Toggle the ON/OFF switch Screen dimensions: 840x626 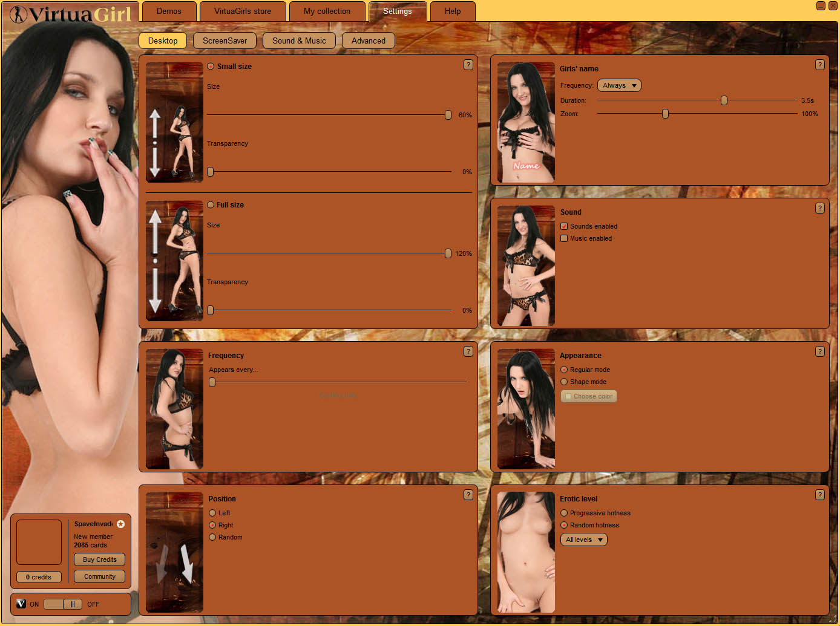[x=63, y=604]
